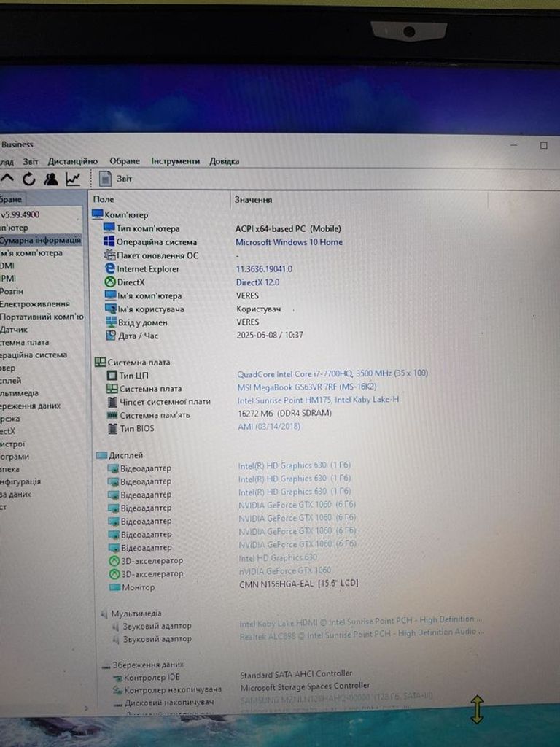This screenshot has height=747, width=560.
Task: Click the Монітор row icon
Action: pyautogui.click(x=114, y=587)
